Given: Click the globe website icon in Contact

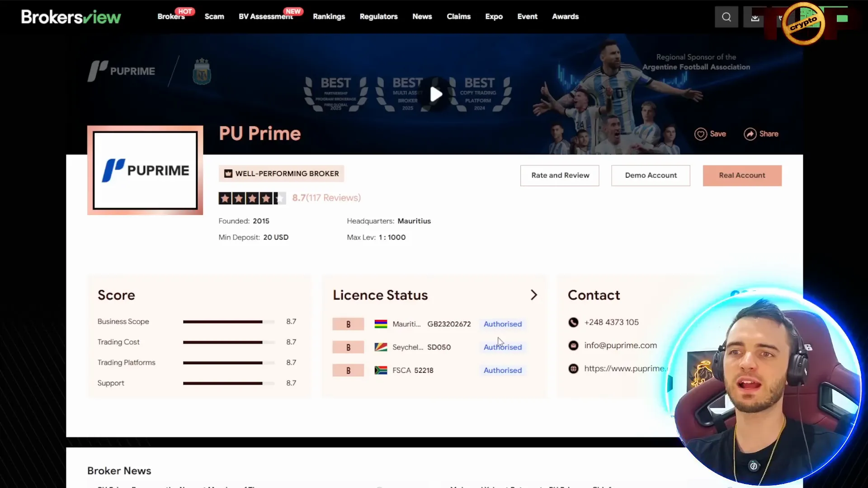Looking at the screenshot, I should [x=573, y=368].
